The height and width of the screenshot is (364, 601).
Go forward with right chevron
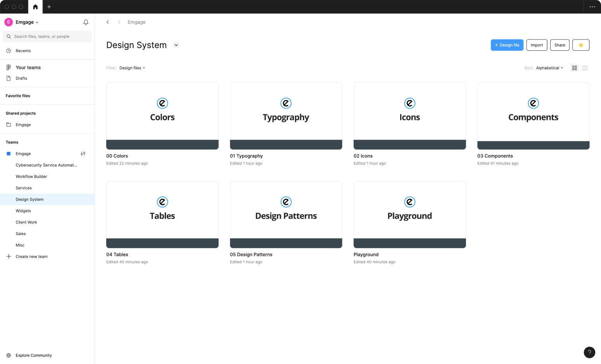[x=119, y=22]
